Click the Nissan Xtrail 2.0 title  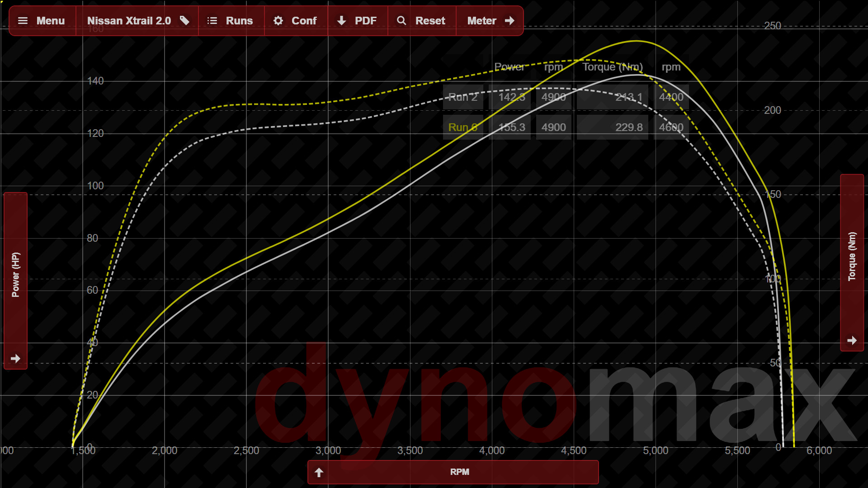pyautogui.click(x=129, y=21)
